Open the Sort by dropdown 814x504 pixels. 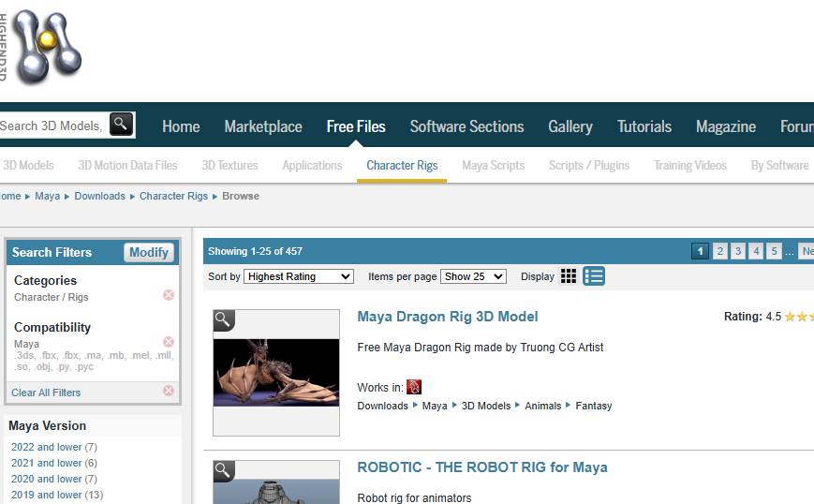tap(299, 276)
